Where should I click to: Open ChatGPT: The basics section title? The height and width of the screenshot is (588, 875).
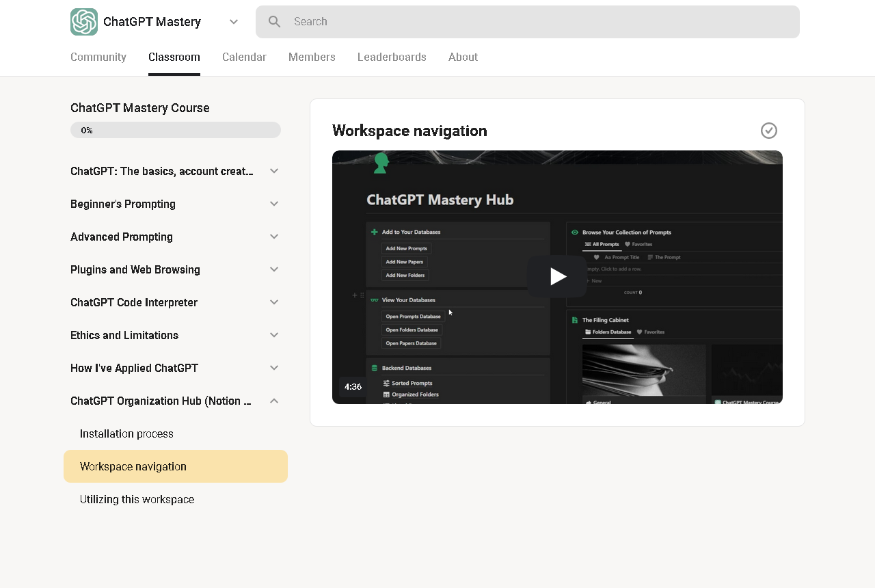click(162, 171)
